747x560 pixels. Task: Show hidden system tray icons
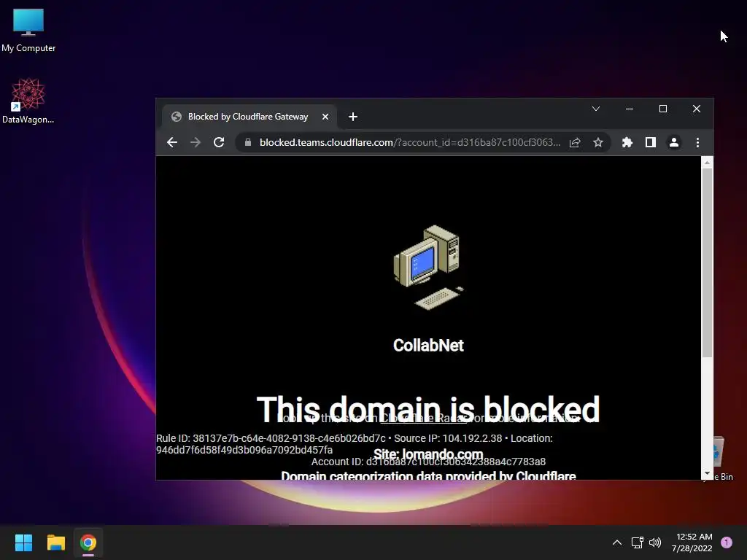(x=617, y=542)
